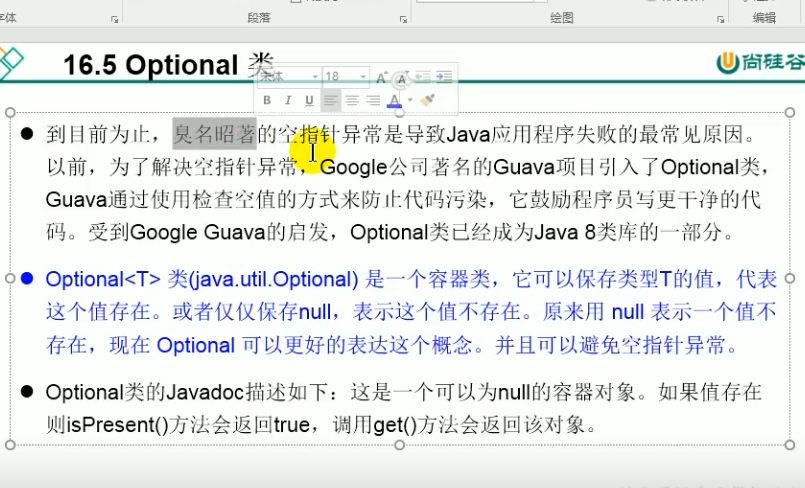Toggle italic formatting in mini toolbar
805x488 pixels.
pos(288,100)
